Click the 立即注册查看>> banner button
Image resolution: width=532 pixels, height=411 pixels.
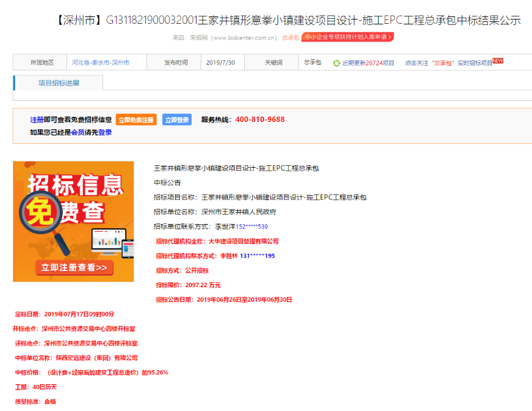coord(74,267)
